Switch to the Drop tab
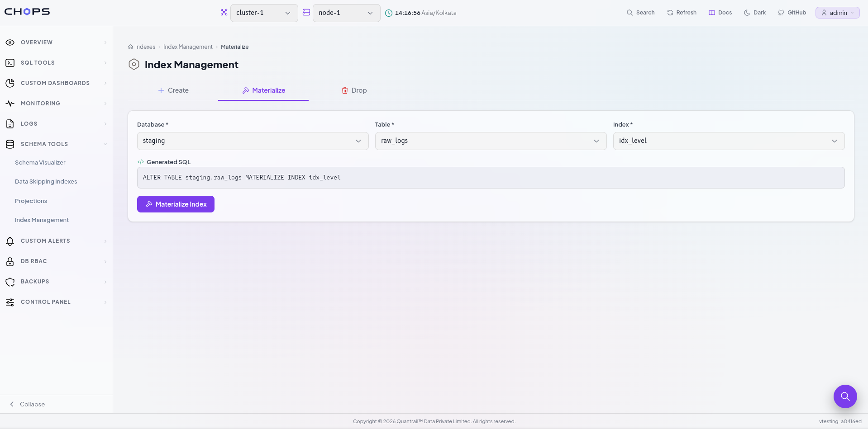 354,90
